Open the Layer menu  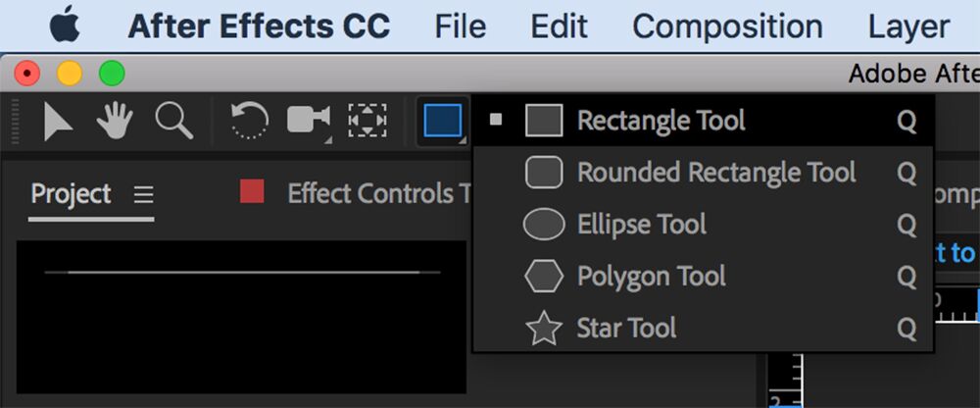click(x=908, y=25)
